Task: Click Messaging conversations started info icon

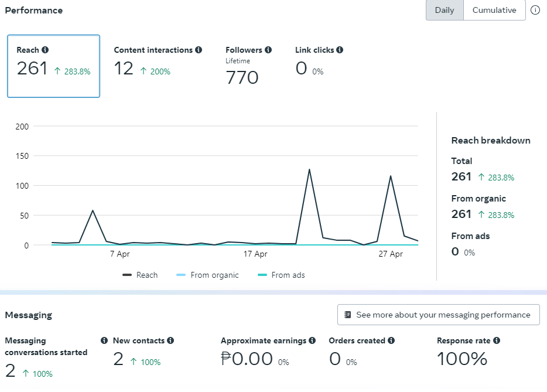Action: tap(104, 340)
